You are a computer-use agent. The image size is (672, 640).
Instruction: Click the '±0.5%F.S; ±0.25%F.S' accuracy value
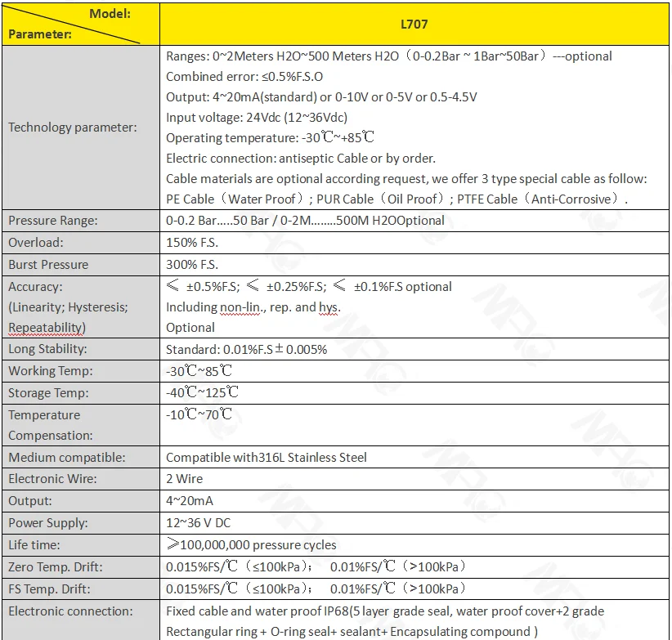[308, 286]
